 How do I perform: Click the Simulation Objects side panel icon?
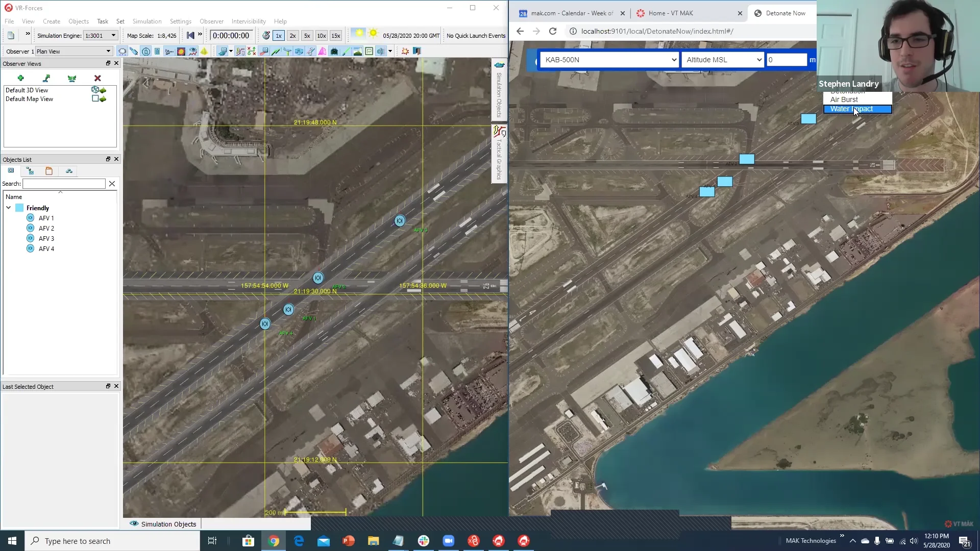point(499,65)
